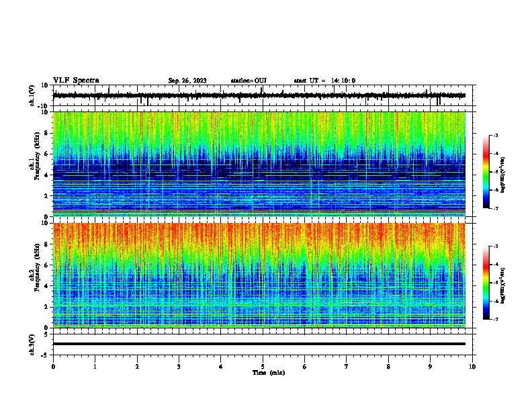Screen dimensions: 532x411
Task: Click the log(PSD) label beside ch.2 color bar
Action: pos(503,285)
